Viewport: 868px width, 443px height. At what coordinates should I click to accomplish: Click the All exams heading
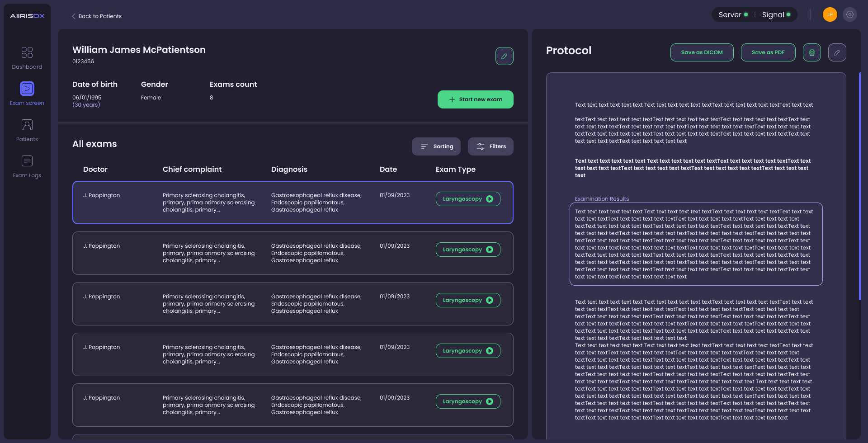tap(94, 144)
